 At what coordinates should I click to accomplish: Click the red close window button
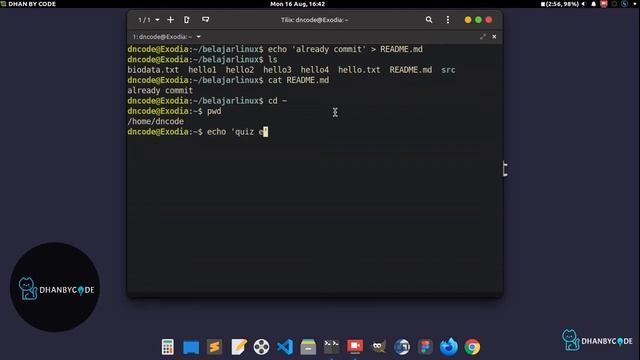point(489,20)
